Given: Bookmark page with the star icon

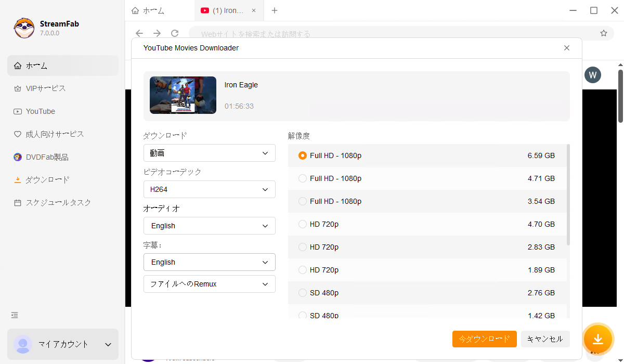Looking at the screenshot, I should (603, 33).
